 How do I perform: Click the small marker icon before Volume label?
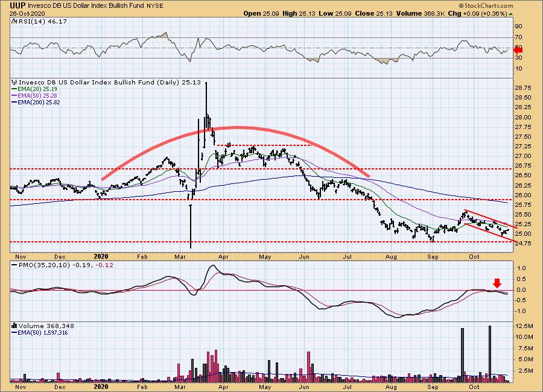(x=13, y=325)
